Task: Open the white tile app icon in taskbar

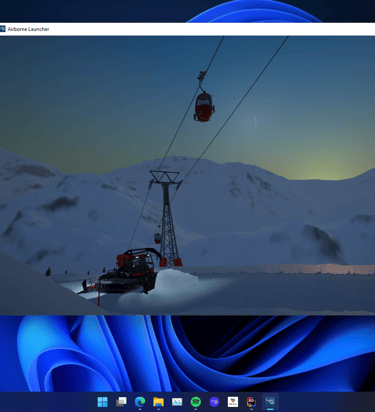Action: pos(233,402)
